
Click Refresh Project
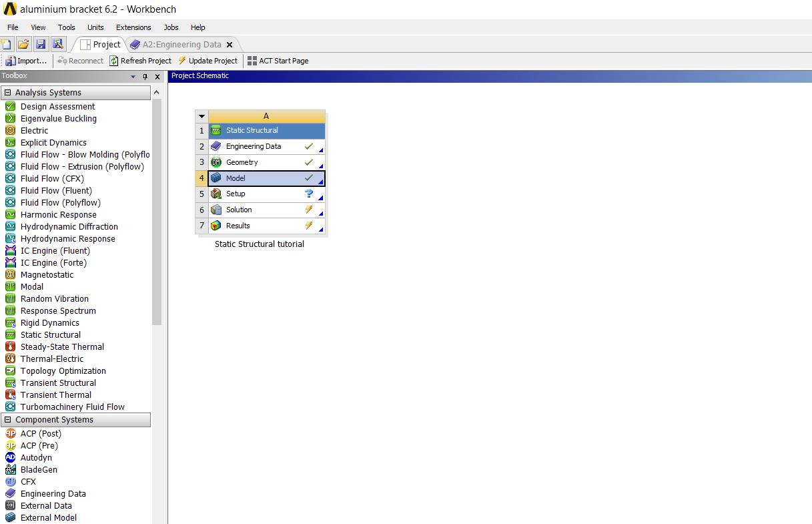140,61
